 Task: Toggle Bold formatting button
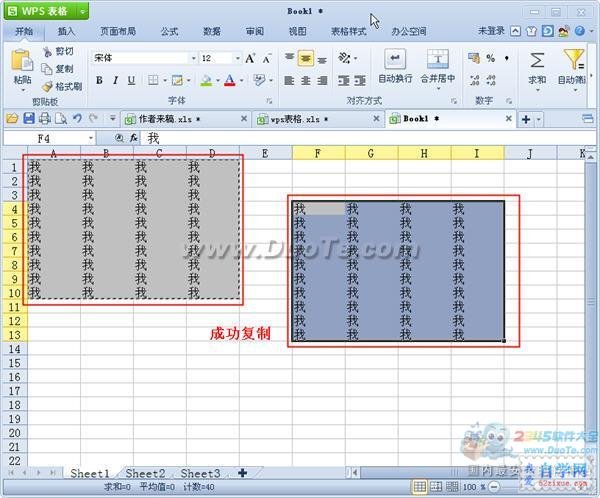[x=99, y=80]
